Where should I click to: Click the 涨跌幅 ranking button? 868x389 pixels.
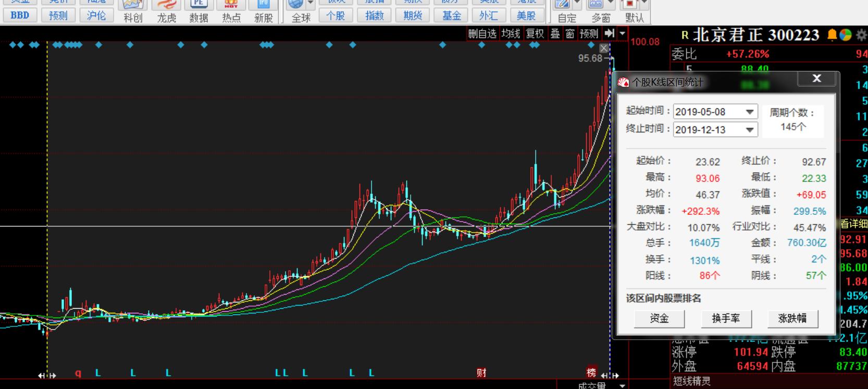point(792,318)
